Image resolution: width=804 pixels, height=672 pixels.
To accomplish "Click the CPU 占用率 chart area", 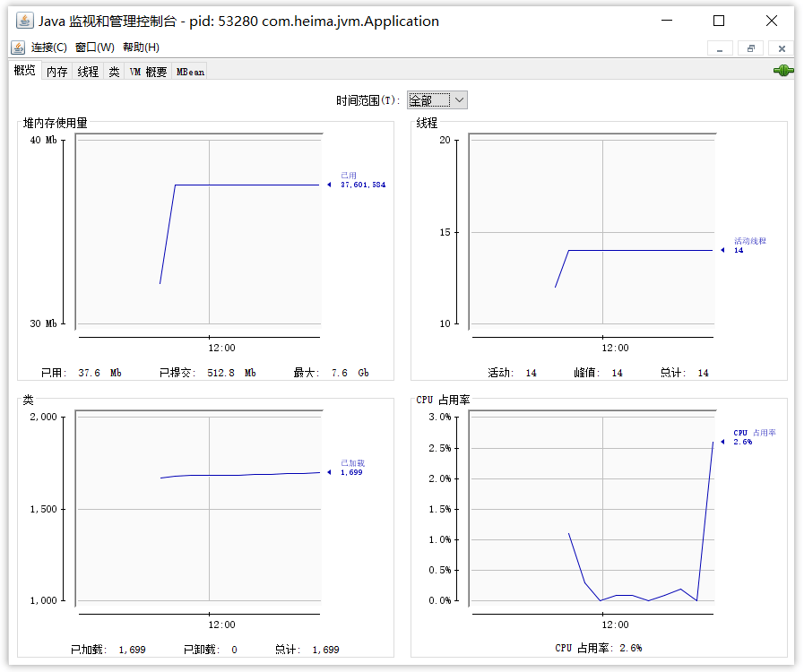I will pos(592,509).
